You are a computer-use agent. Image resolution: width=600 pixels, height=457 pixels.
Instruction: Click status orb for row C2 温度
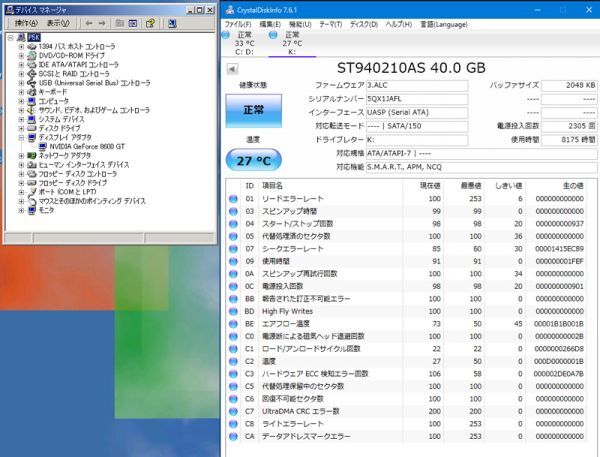coord(233,361)
